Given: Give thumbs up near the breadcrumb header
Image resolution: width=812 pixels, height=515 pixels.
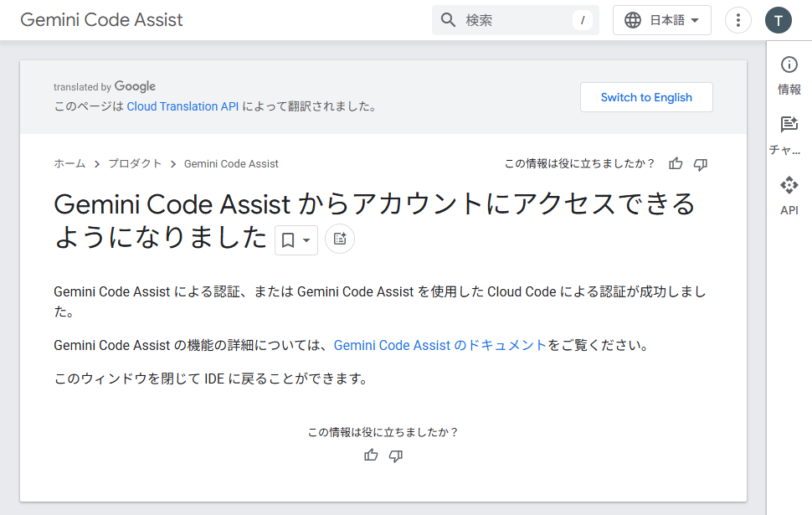Looking at the screenshot, I should point(676,164).
